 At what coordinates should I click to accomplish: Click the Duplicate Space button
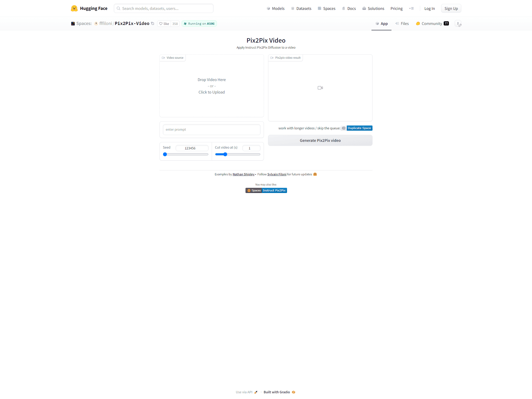357,128
